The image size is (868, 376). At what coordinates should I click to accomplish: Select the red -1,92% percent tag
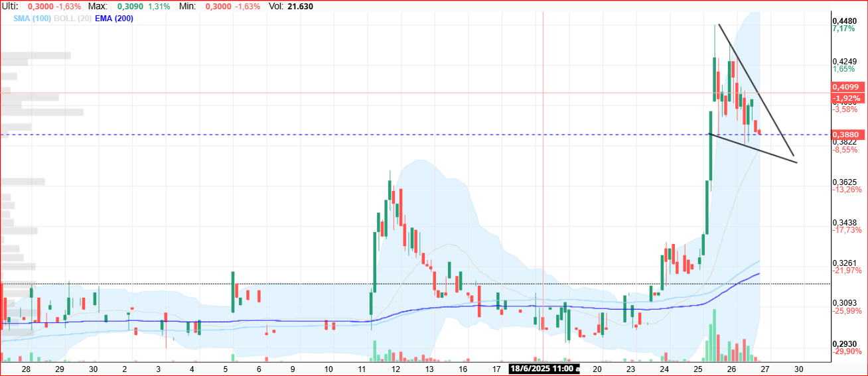(845, 98)
